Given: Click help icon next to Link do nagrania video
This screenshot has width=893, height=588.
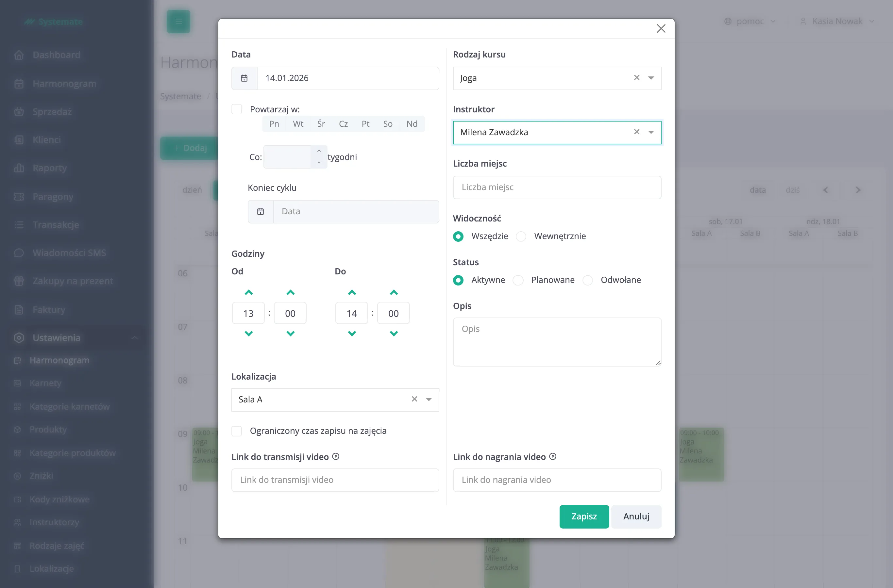Looking at the screenshot, I should [x=553, y=456].
